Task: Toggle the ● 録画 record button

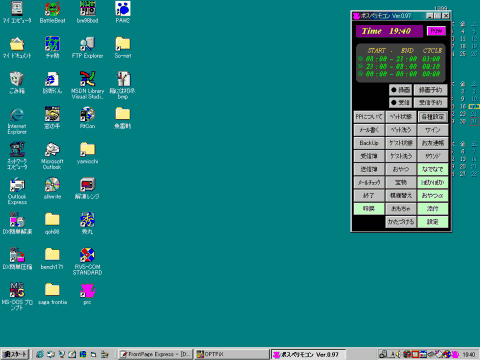Action: tap(400, 90)
